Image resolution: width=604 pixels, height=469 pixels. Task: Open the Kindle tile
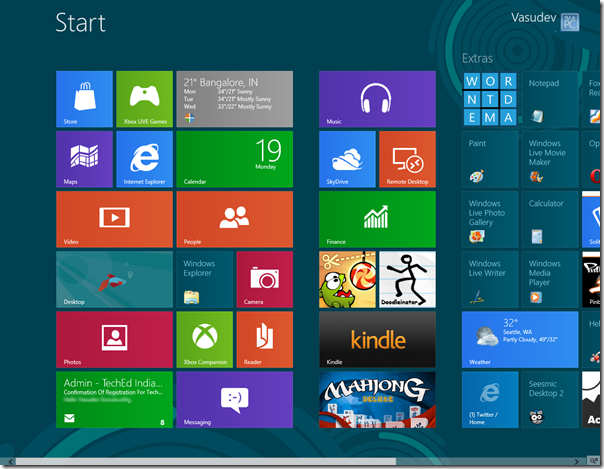pos(378,340)
